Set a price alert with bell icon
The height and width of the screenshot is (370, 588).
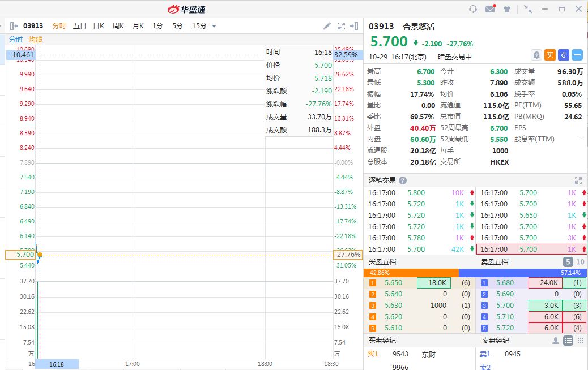536,55
